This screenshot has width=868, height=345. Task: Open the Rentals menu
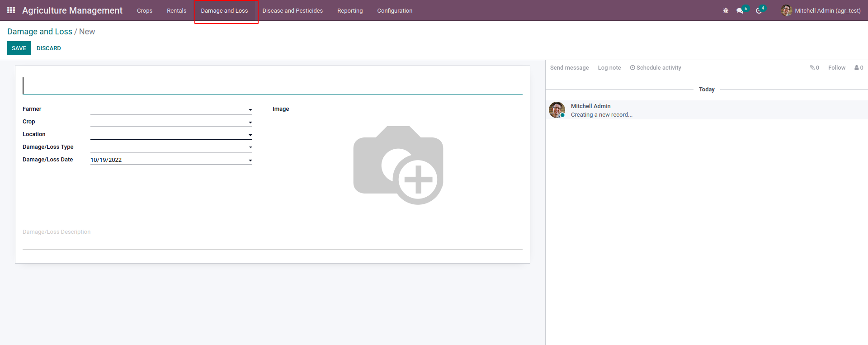pyautogui.click(x=176, y=10)
